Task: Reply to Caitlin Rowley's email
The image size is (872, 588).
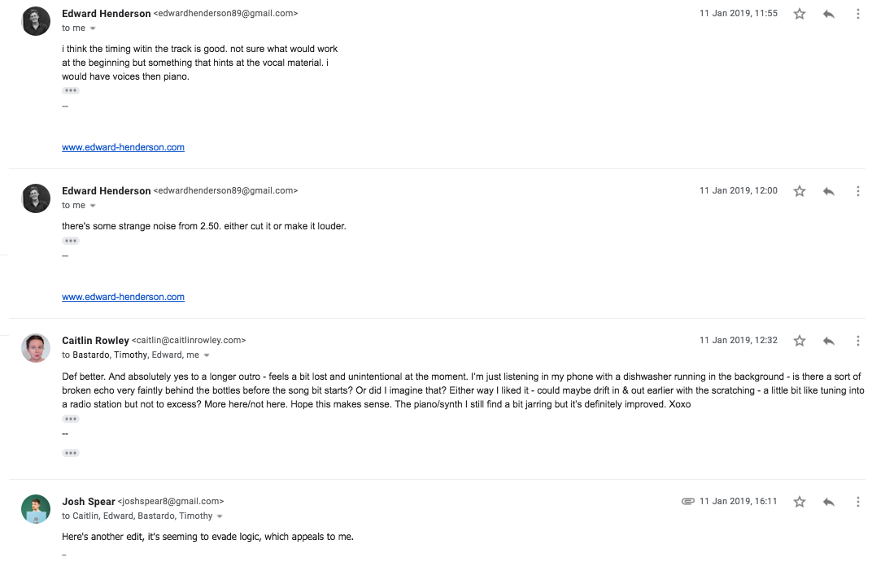Action: (829, 341)
